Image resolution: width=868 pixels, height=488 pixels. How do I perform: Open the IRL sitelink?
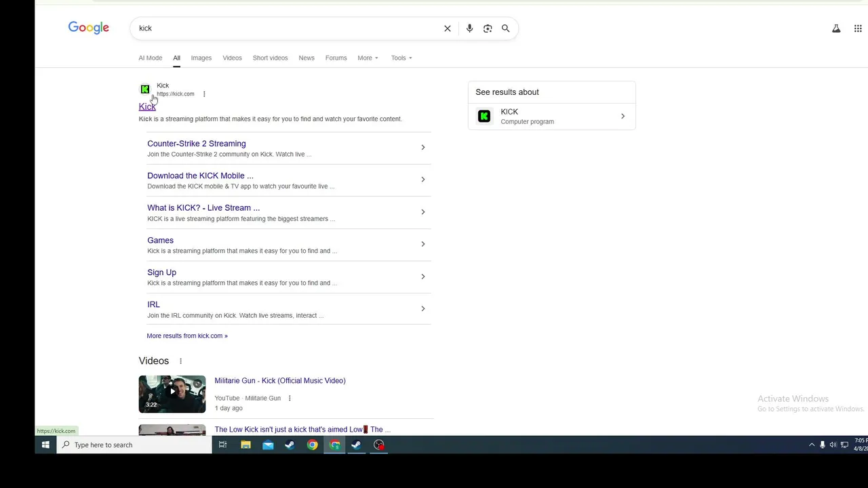click(x=153, y=304)
